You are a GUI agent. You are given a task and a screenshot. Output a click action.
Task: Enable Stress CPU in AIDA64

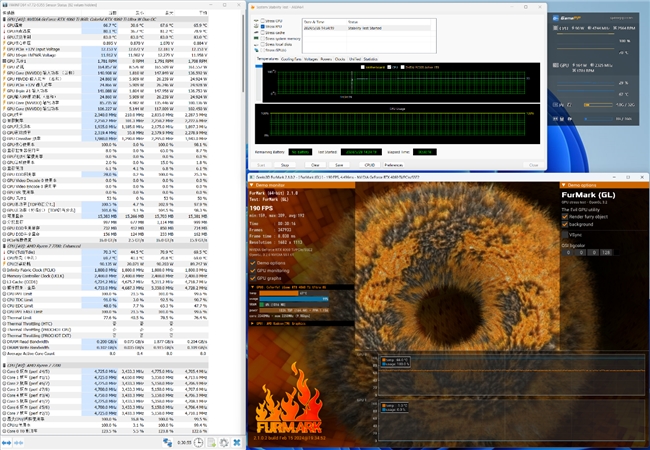pyautogui.click(x=262, y=21)
